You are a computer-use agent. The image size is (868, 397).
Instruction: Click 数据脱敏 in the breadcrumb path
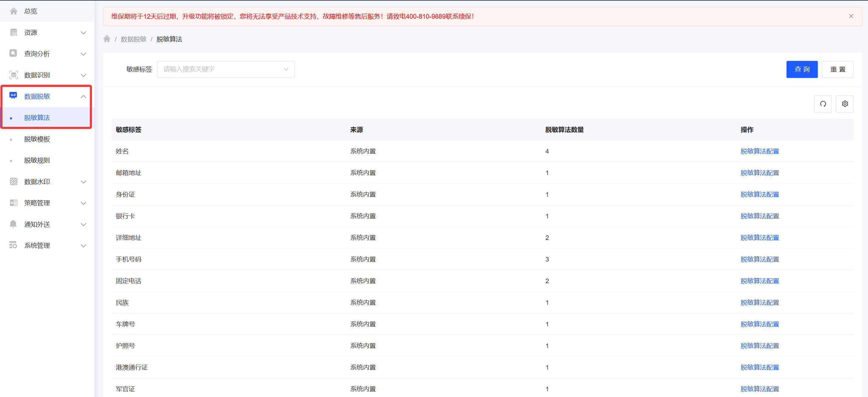(134, 39)
